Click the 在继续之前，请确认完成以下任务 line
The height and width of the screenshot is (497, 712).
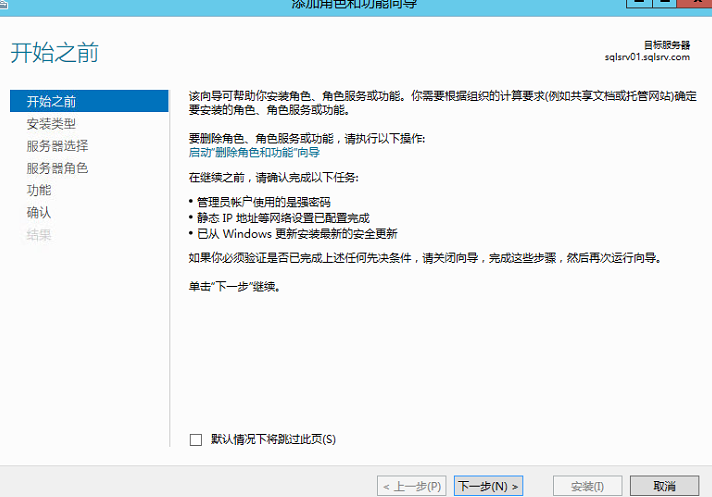273,177
